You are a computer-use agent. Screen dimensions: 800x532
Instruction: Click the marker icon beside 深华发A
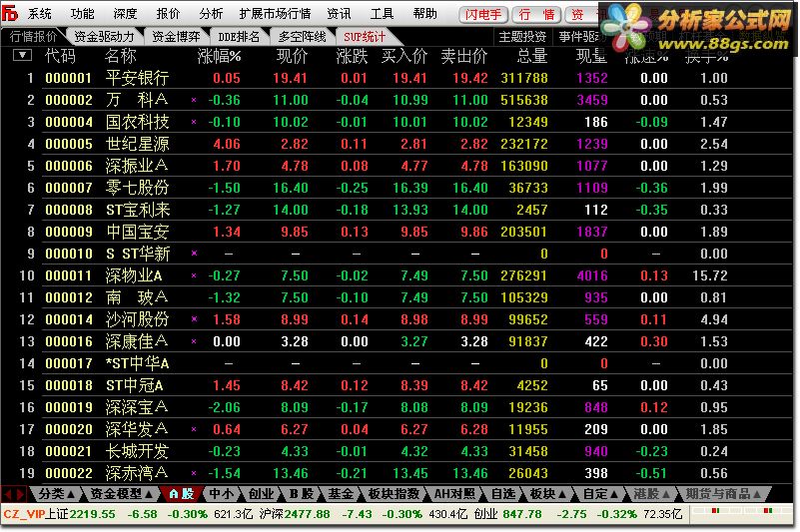[194, 429]
